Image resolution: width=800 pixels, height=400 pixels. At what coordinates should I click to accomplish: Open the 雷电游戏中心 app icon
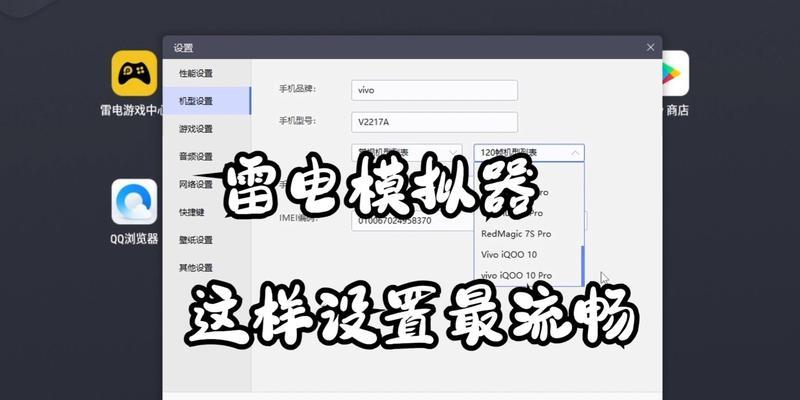point(134,73)
